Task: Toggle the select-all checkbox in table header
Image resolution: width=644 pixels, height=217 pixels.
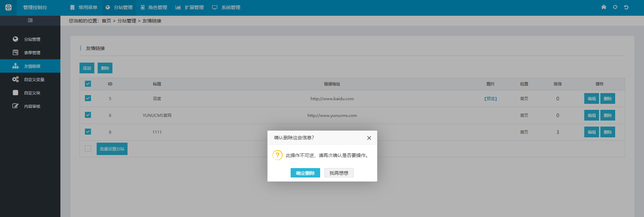Action: [88, 84]
